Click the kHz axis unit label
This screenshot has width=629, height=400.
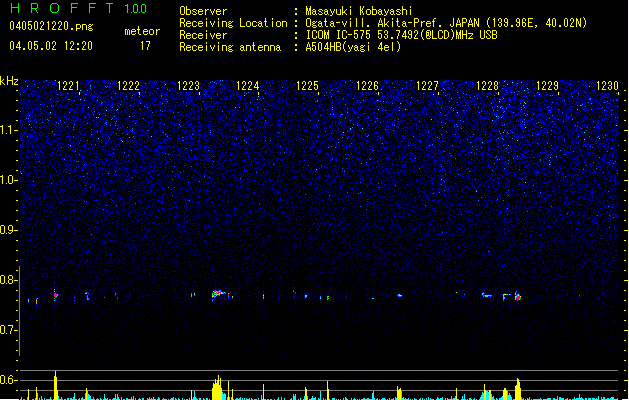[x=9, y=81]
